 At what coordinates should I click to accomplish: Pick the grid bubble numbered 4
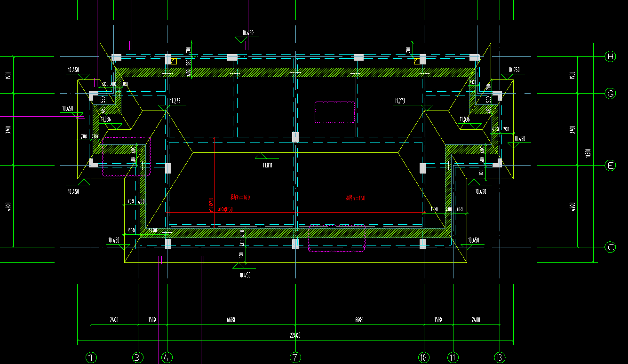pos(167,357)
